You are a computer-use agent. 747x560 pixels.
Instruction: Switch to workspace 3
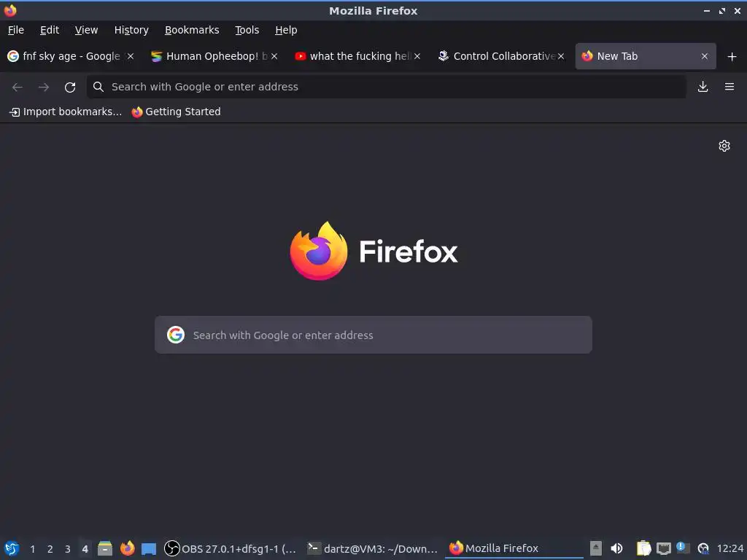coord(68,549)
